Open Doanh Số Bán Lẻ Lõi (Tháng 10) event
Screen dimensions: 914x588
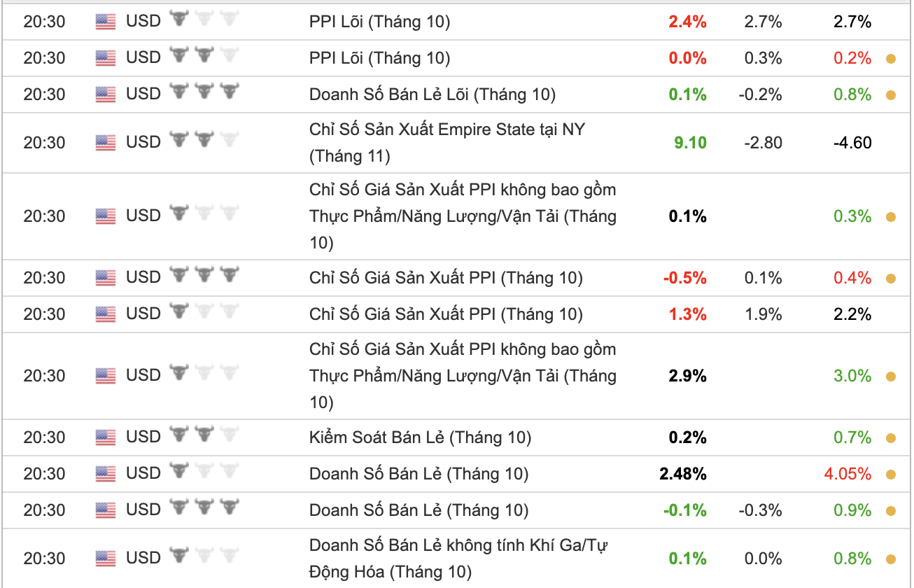432,94
